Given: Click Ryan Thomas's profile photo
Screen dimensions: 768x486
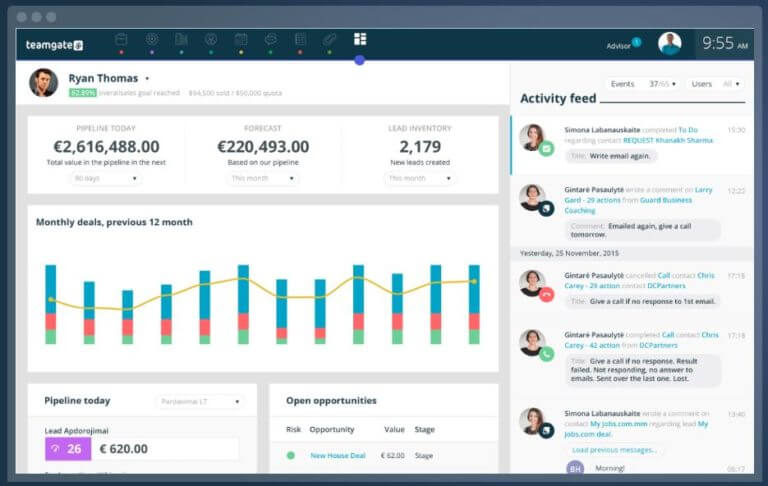Looking at the screenshot, I should pyautogui.click(x=43, y=82).
